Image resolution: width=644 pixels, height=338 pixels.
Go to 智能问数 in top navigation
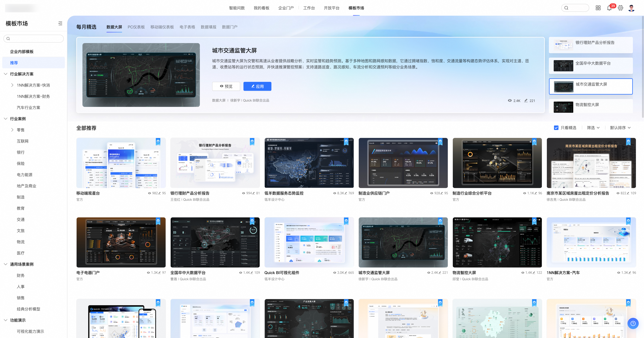tap(237, 8)
